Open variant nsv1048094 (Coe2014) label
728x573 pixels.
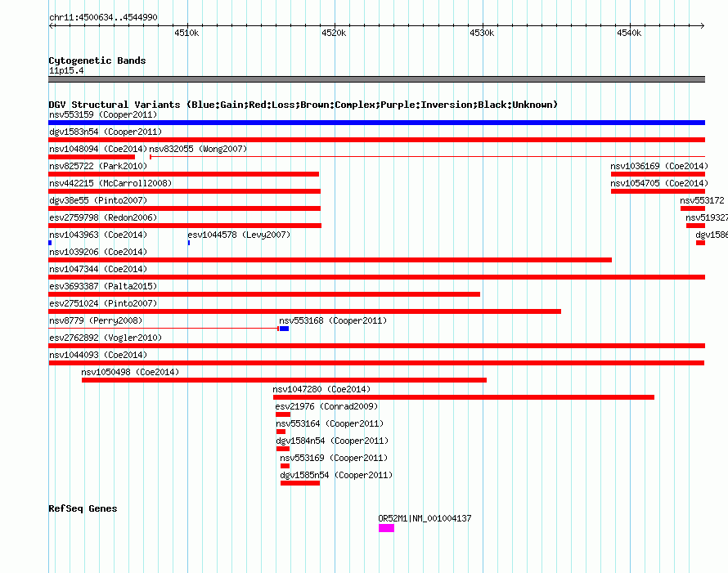click(98, 149)
